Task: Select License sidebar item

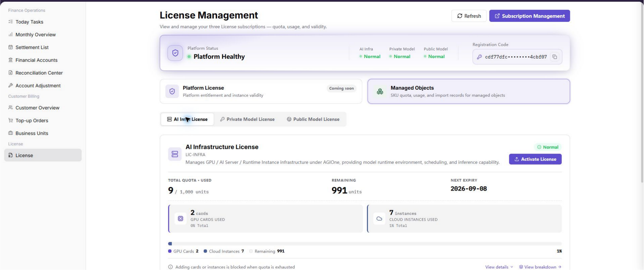Action: (43, 155)
